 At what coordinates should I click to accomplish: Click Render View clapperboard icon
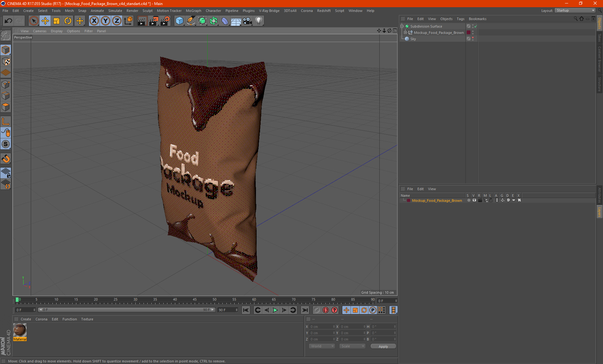point(142,21)
